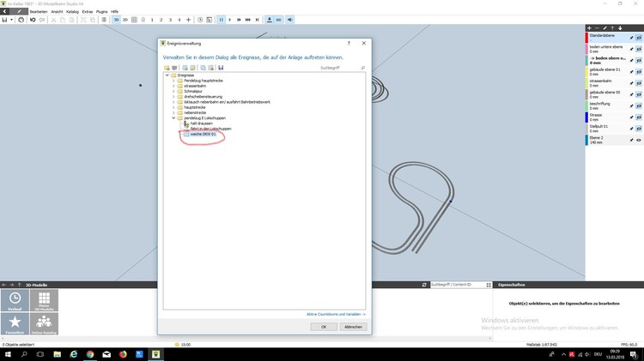
Task: Toggle visibility of strassenbahn layer
Action: [639, 83]
